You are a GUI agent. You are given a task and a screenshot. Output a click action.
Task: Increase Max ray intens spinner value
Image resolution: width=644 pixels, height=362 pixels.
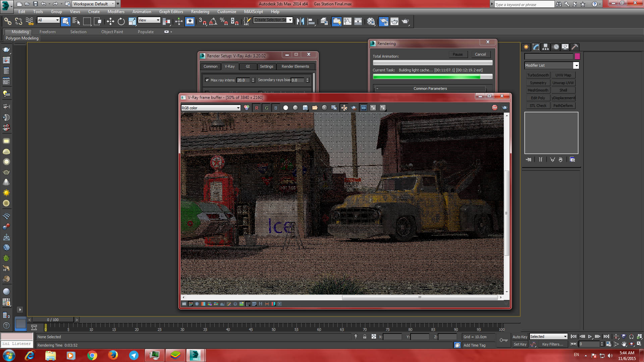(253, 79)
